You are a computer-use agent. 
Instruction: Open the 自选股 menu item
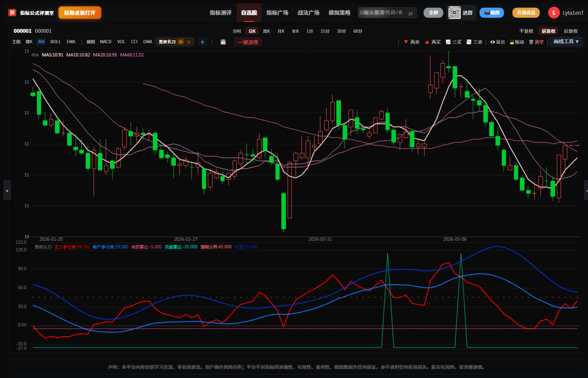[x=249, y=13]
